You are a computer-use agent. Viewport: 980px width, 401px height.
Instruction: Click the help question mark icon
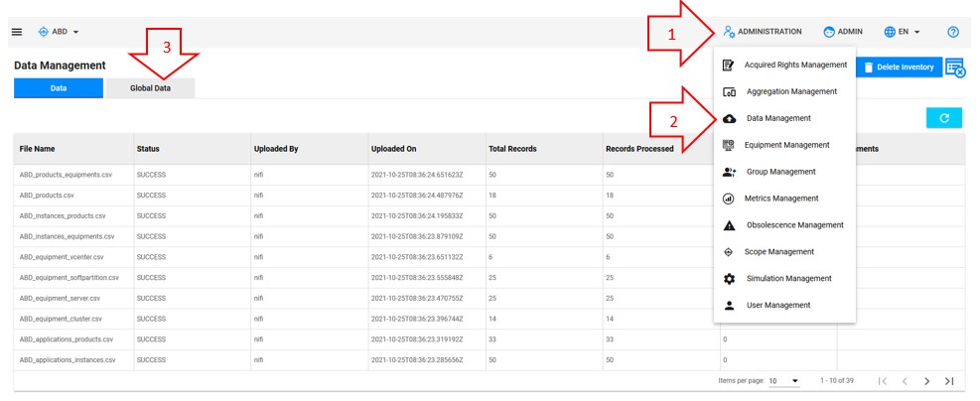[952, 32]
